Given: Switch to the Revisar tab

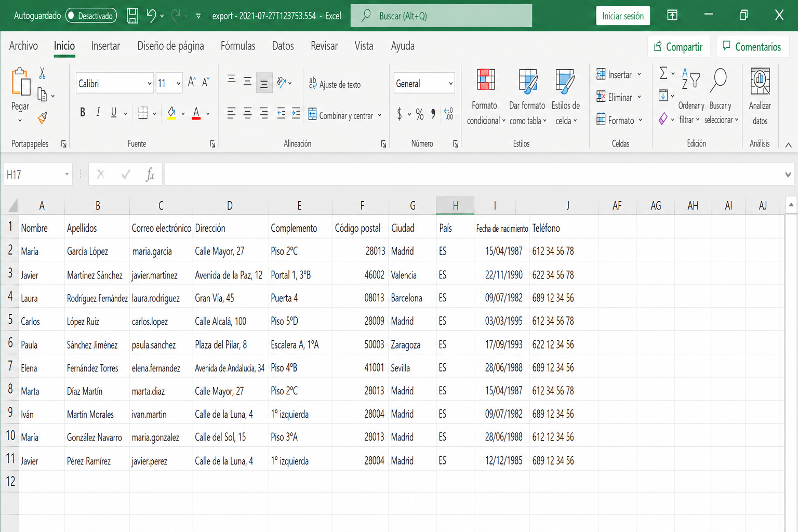Looking at the screenshot, I should (324, 46).
